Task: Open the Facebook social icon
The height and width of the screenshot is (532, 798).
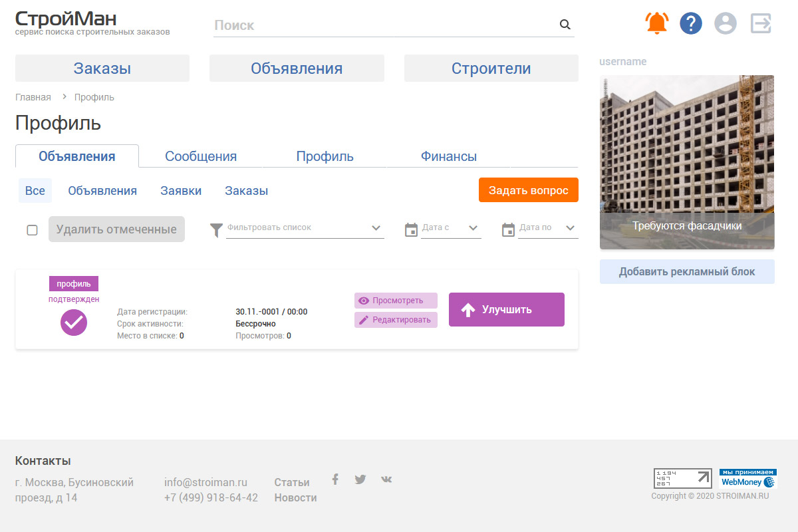Action: [335, 479]
